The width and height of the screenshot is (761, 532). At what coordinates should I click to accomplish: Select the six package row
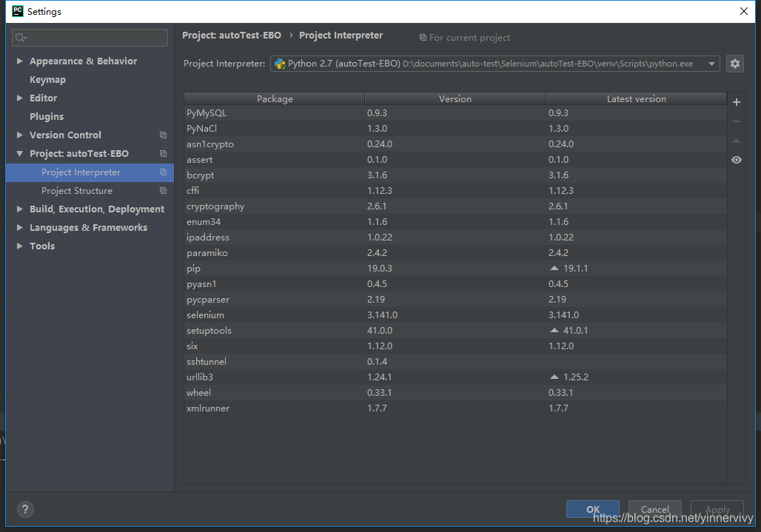click(x=455, y=346)
